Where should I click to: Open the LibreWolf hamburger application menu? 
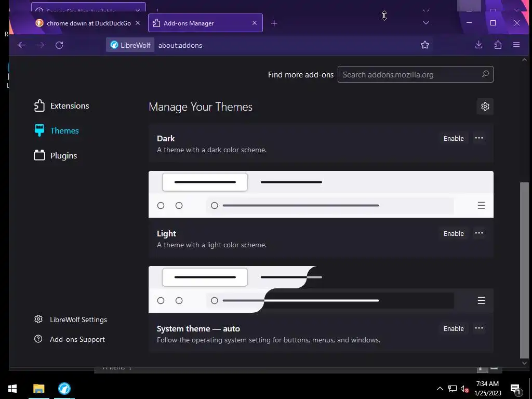pos(516,45)
